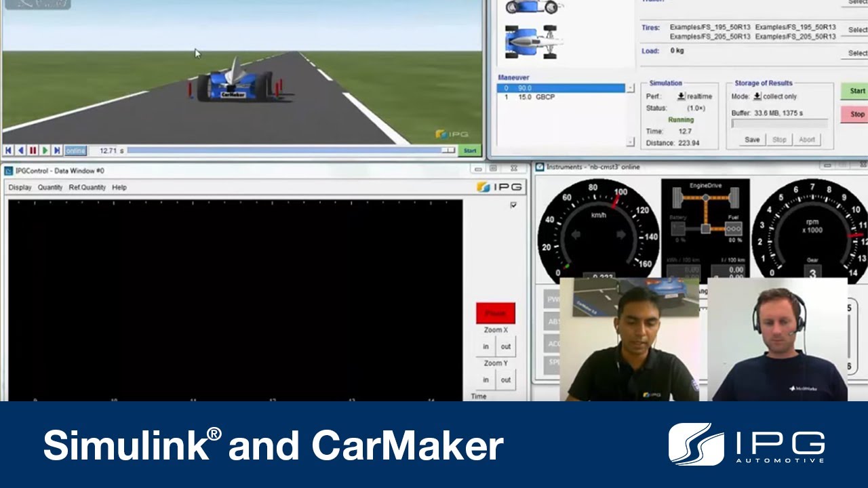This screenshot has width=868, height=488.
Task: Click the 12.71 s time field
Action: [x=106, y=150]
